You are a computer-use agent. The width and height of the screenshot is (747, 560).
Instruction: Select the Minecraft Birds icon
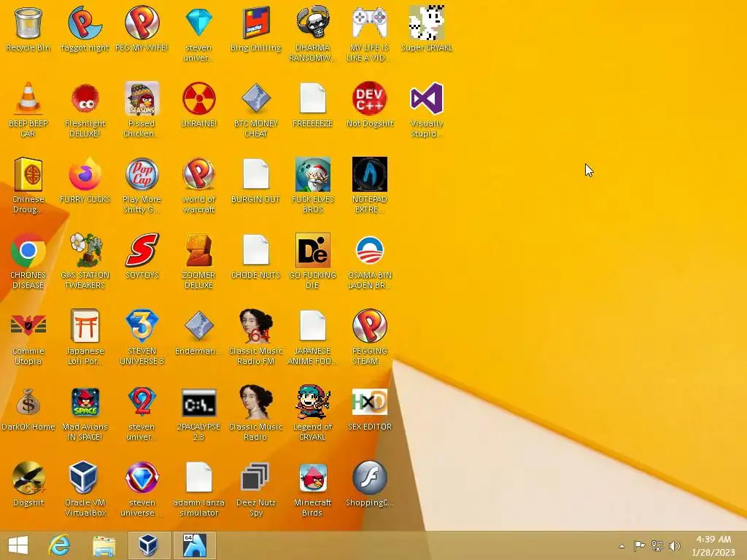312,477
